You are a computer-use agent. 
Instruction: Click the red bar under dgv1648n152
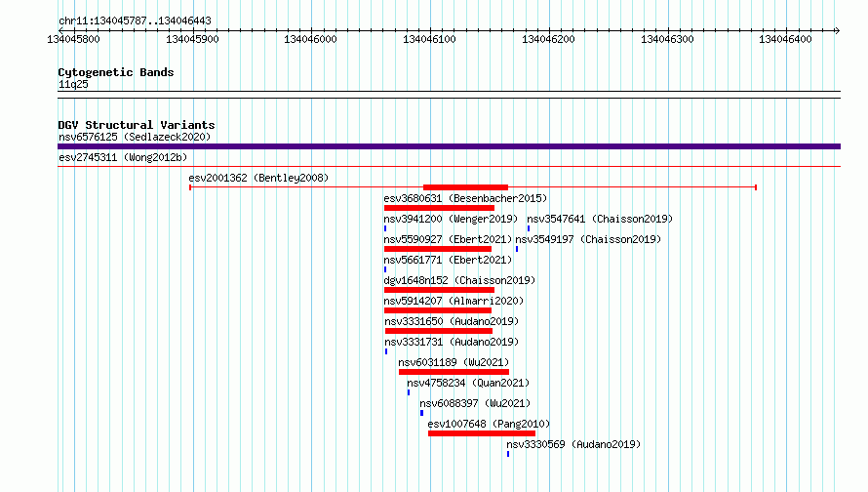click(x=439, y=290)
